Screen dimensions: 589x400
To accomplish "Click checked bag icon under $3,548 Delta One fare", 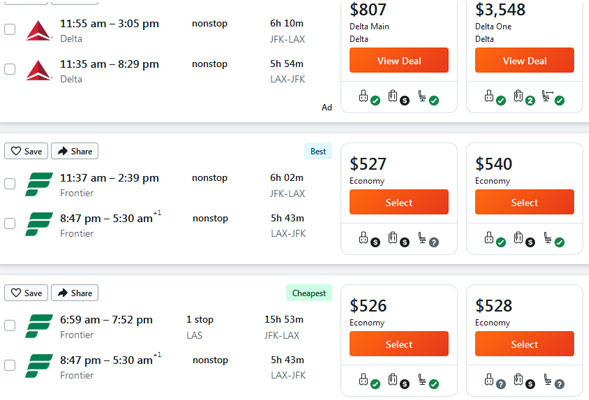I will pos(518,96).
